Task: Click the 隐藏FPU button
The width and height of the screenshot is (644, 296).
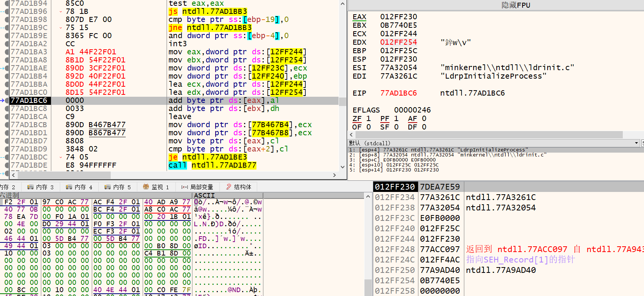Action: point(516,5)
